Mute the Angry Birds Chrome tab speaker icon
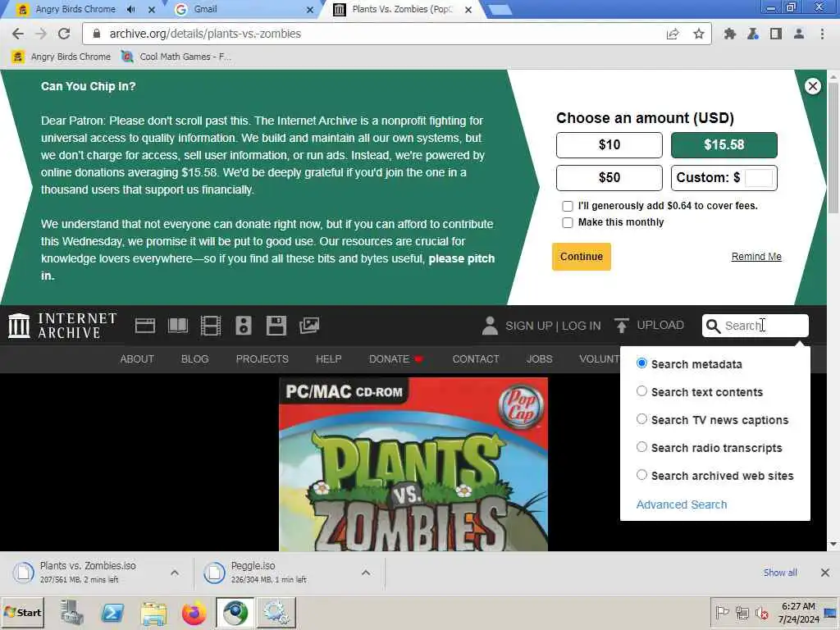Screen dimensions: 840x630 [x=131, y=9]
